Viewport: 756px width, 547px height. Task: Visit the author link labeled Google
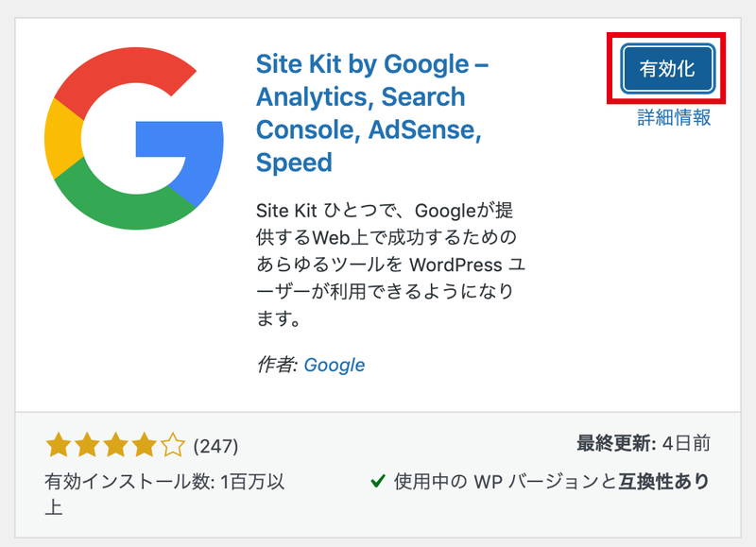click(x=334, y=363)
